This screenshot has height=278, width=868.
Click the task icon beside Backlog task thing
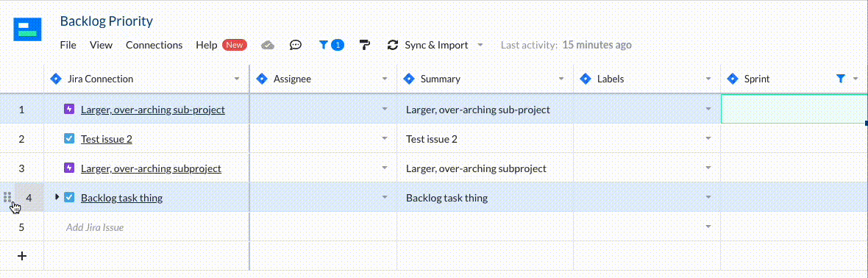[69, 196]
